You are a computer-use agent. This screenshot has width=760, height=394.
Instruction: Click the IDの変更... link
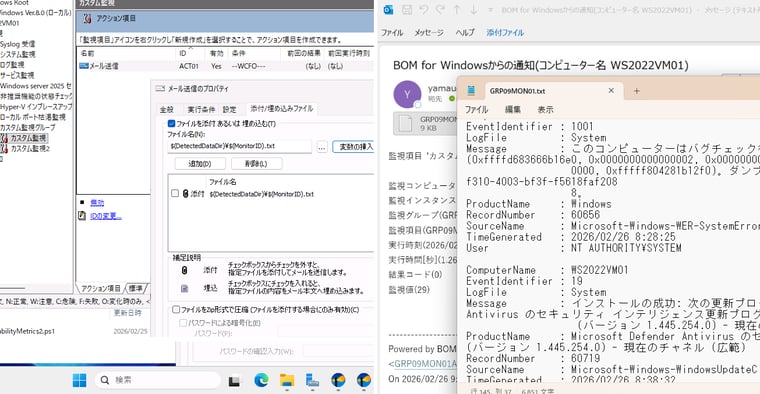pos(106,216)
